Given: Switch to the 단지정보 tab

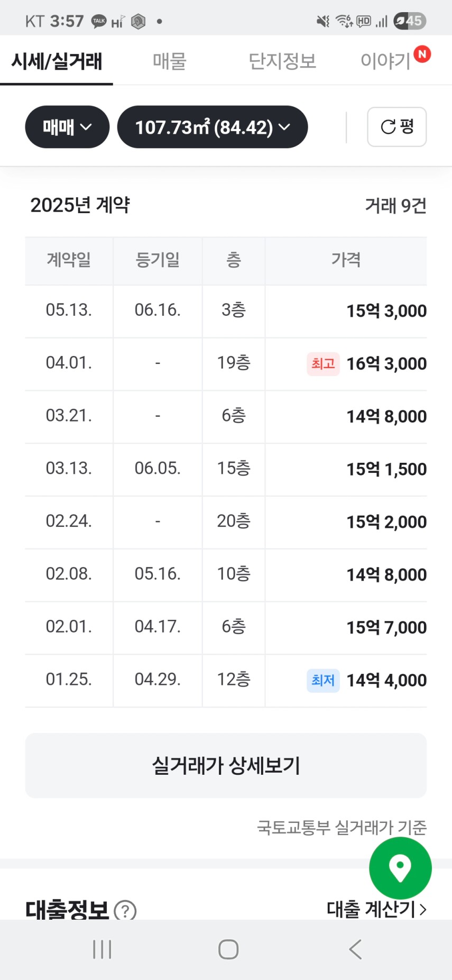Looking at the screenshot, I should [282, 61].
